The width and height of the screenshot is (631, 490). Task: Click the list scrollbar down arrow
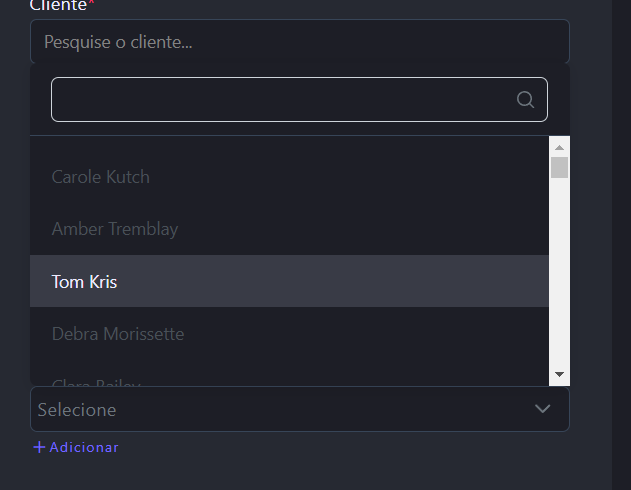(559, 374)
